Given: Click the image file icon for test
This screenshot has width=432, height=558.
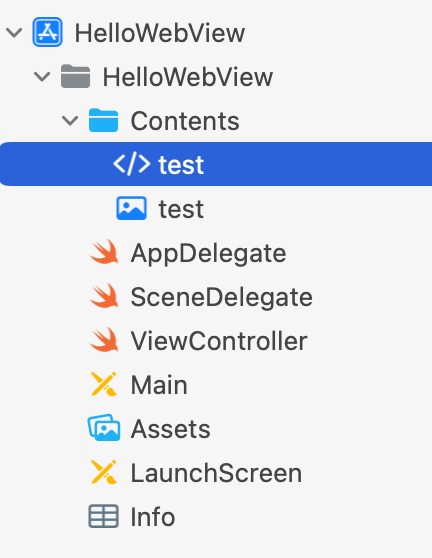Looking at the screenshot, I should 131,208.
